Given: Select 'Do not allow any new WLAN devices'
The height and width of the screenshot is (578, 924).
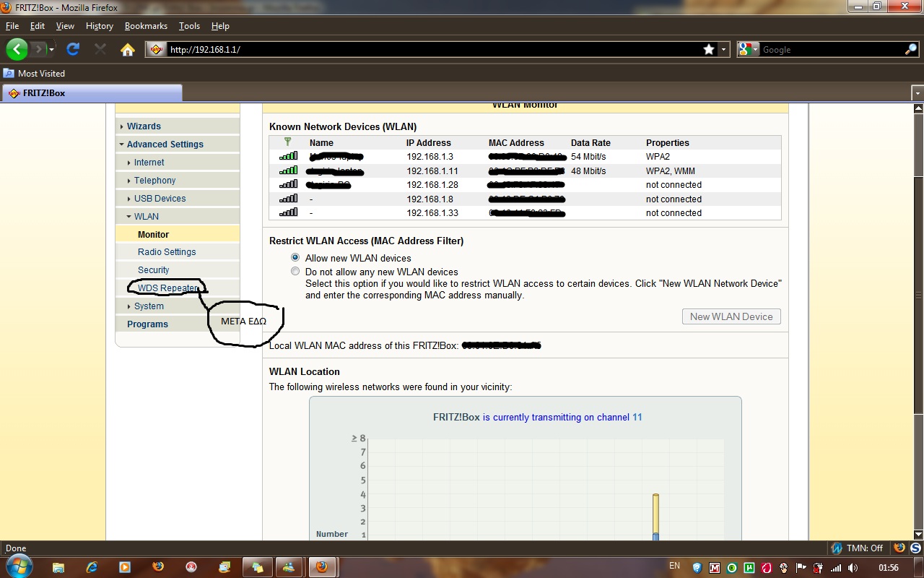Looking at the screenshot, I should coord(295,272).
